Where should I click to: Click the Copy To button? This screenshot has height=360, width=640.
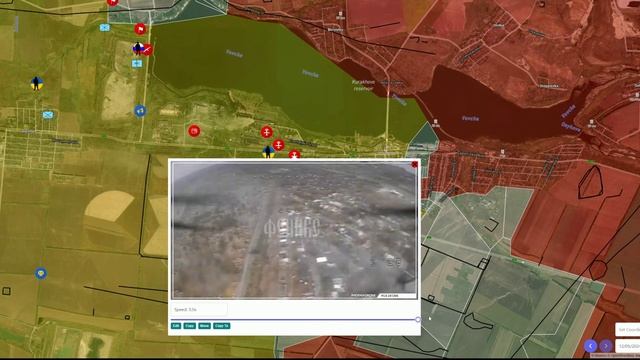click(x=222, y=326)
